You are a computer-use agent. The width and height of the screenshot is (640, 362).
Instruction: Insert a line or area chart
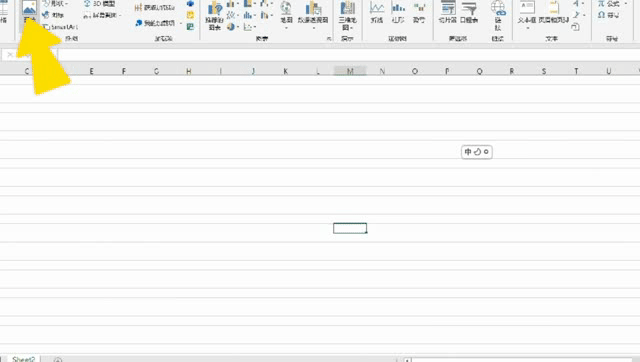(232, 16)
